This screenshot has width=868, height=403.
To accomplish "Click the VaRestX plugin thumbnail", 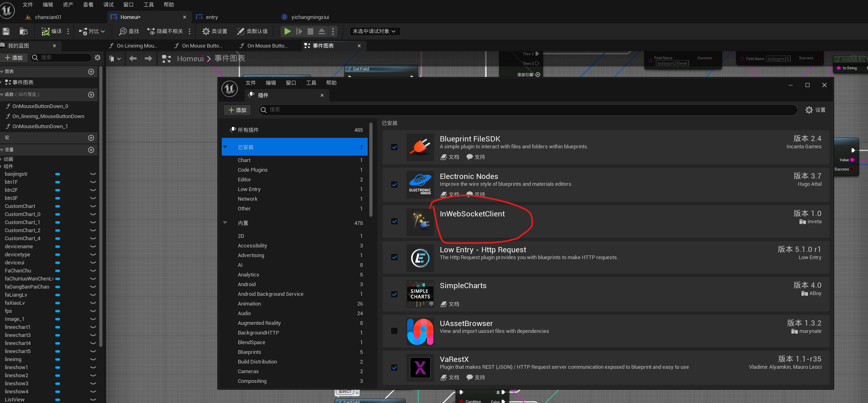I will coord(420,368).
